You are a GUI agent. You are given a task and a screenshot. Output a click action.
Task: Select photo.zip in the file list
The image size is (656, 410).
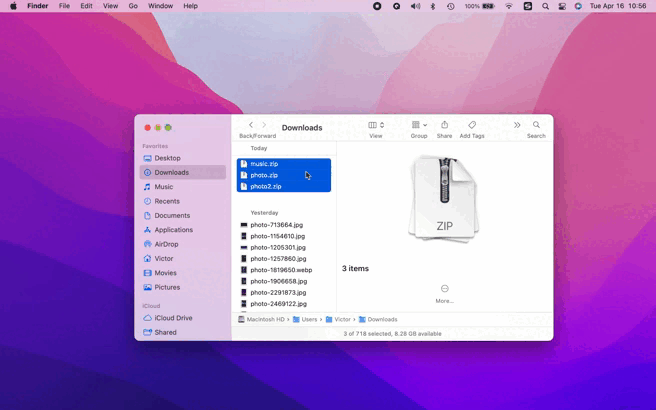click(x=284, y=175)
